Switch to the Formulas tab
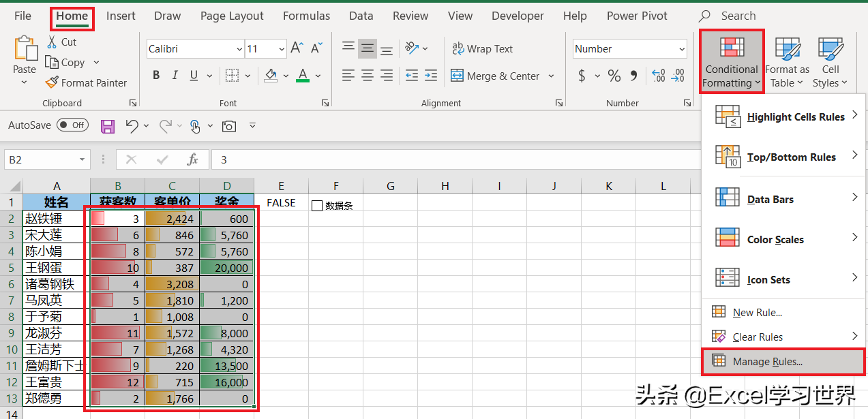 [305, 16]
